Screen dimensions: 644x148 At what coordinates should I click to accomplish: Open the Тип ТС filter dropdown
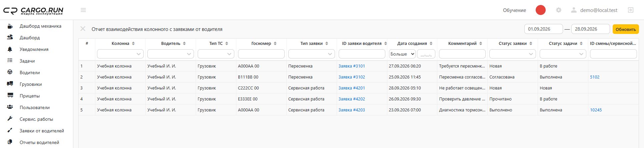pos(216,54)
